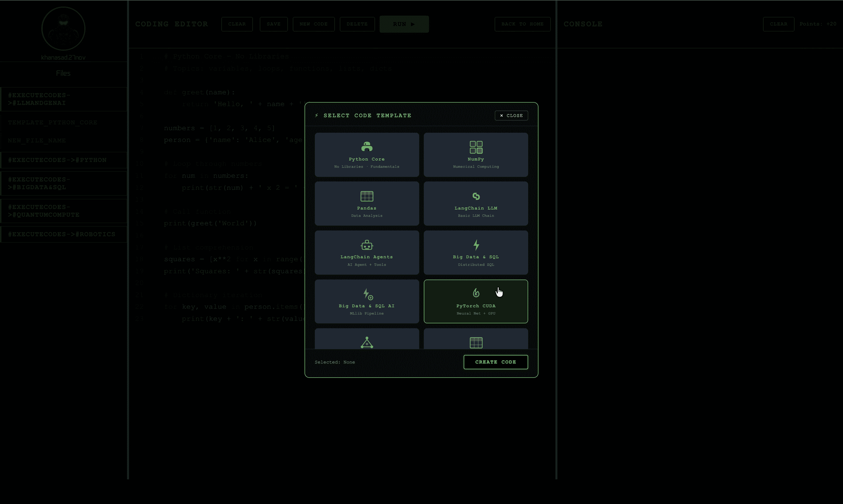This screenshot has height=504, width=843.
Task: Select the PyTorch CUDA flame template
Action: [x=476, y=301]
